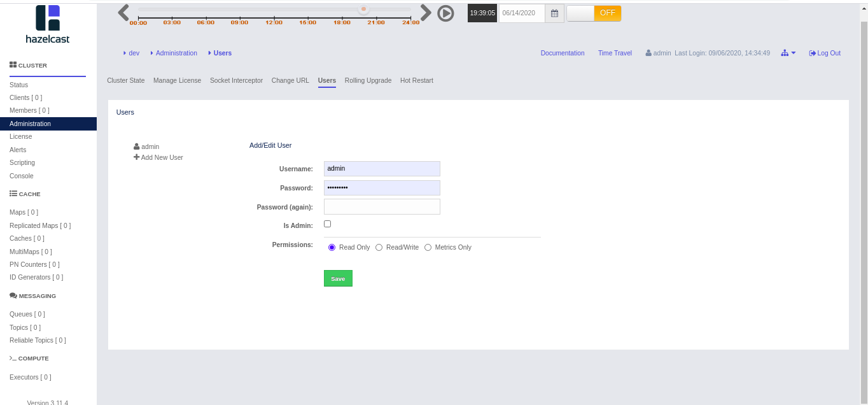Viewport: 868px width, 405px height.
Task: Click the CACHE section heading
Action: click(x=25, y=194)
